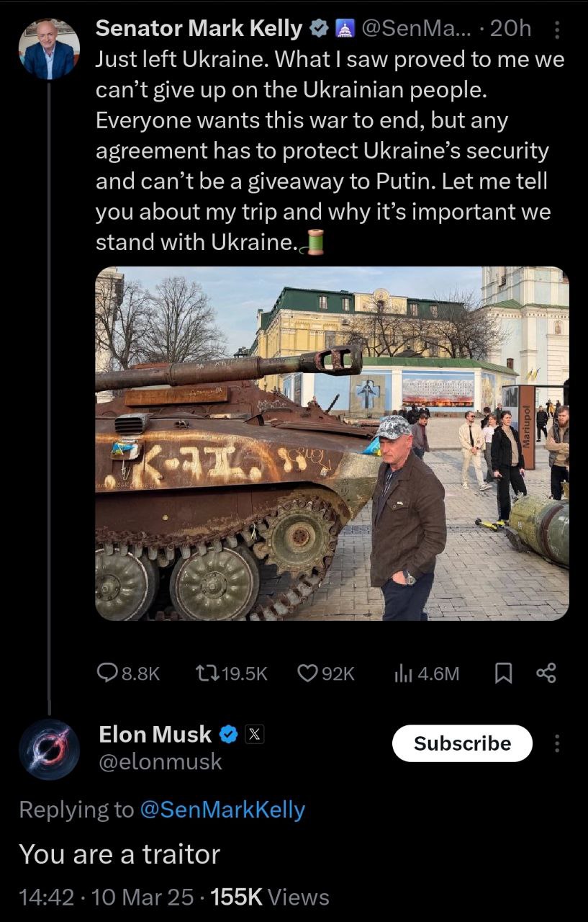Share the post via share icon

(x=547, y=673)
